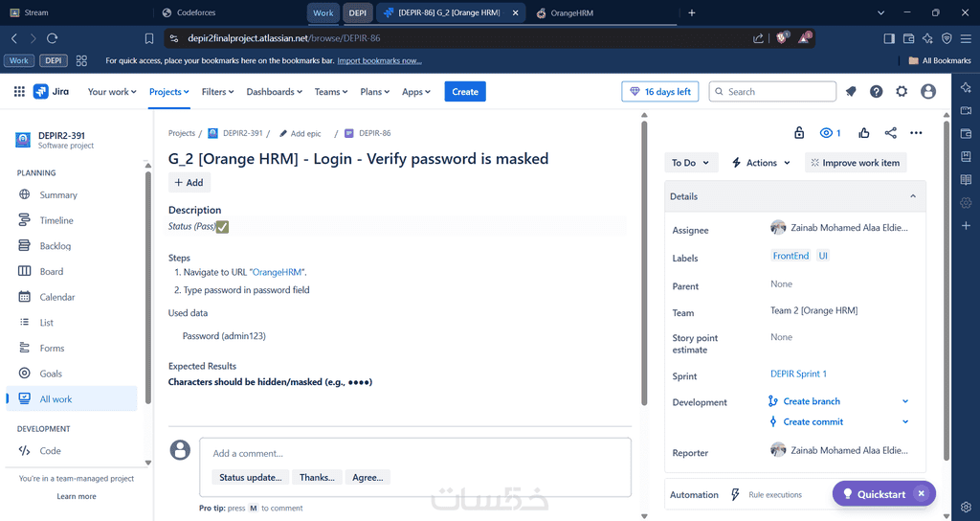Bookmark this page icon in address bar
This screenshot has width=980, height=521.
click(x=148, y=38)
